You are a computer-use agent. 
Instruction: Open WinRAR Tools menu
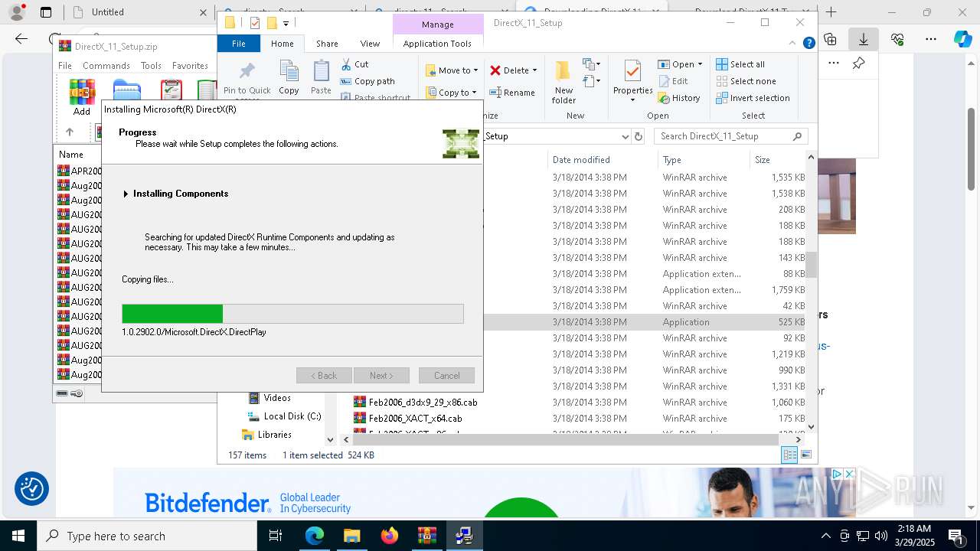[151, 66]
